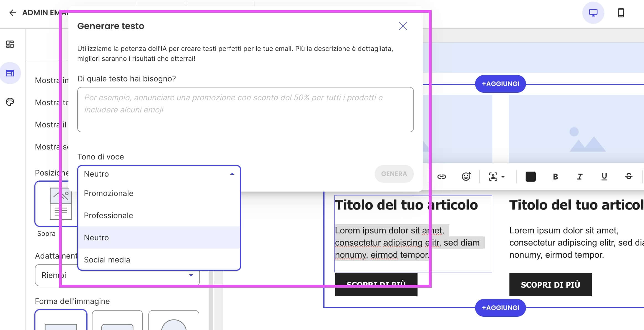Open the Tono di voce dropdown
Screen dimensions: 644x330
[x=159, y=174]
